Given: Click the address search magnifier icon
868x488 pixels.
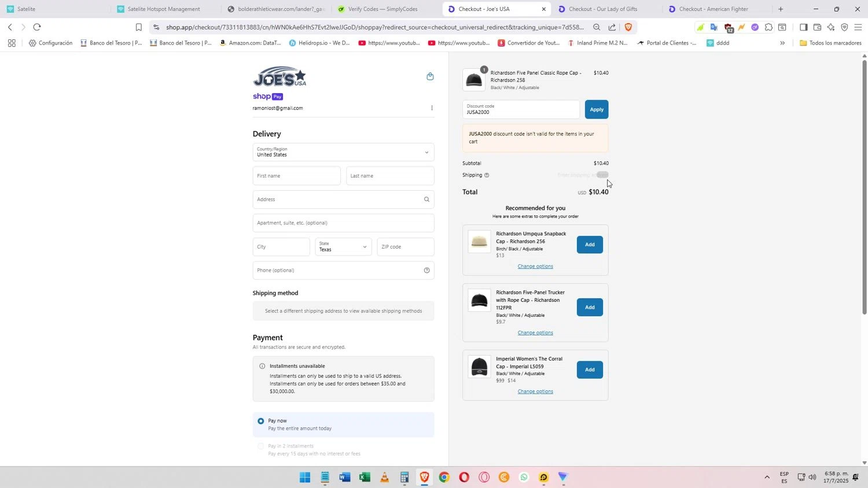Looking at the screenshot, I should tap(426, 199).
